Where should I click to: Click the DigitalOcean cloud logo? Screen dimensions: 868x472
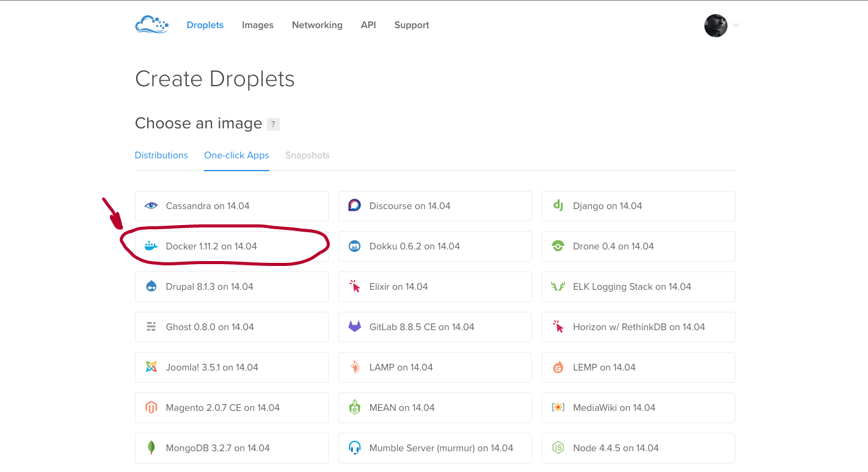click(x=151, y=24)
